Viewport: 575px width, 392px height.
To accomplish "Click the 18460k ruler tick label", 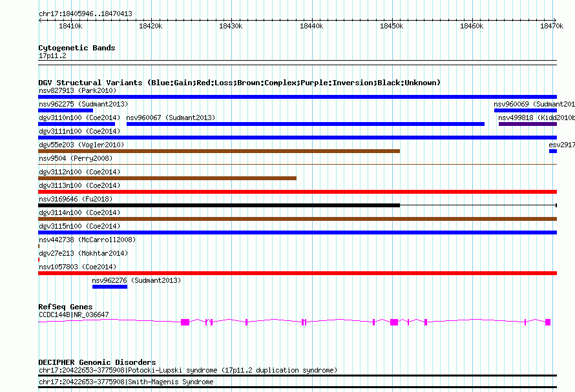I will tap(472, 26).
